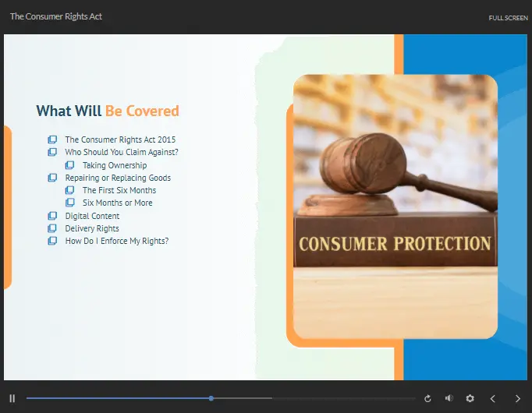Screen dimensions: 532x413
Task: Open the settings gear menu
Action: (x=470, y=398)
